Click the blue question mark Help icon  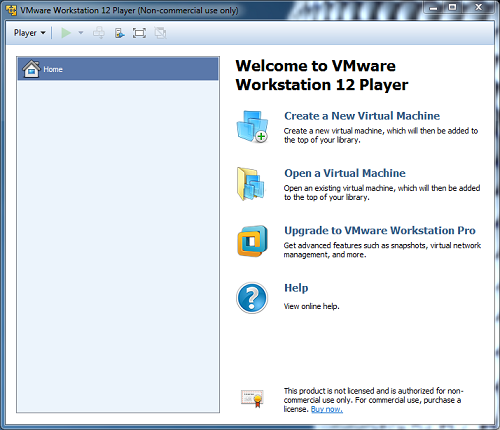pyautogui.click(x=252, y=298)
